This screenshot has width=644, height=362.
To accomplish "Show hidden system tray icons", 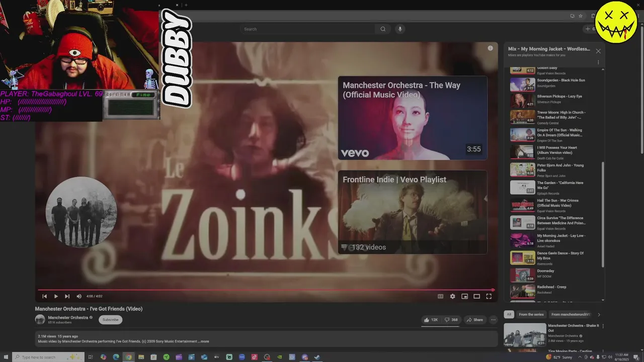I will pos(580,357).
